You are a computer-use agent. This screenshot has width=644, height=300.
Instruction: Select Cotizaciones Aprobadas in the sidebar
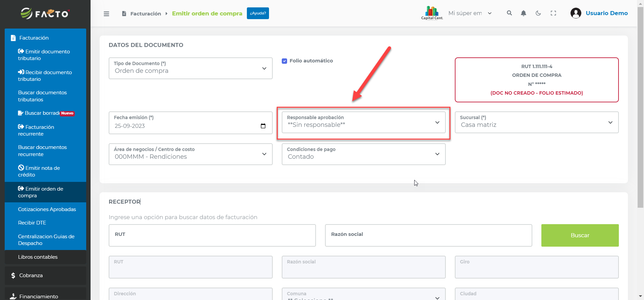[47, 209]
